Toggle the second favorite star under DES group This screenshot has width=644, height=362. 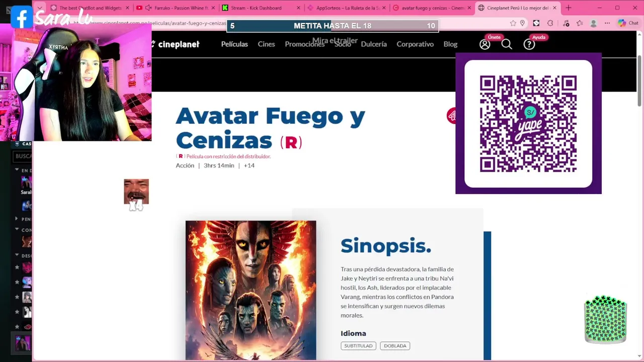17,282
